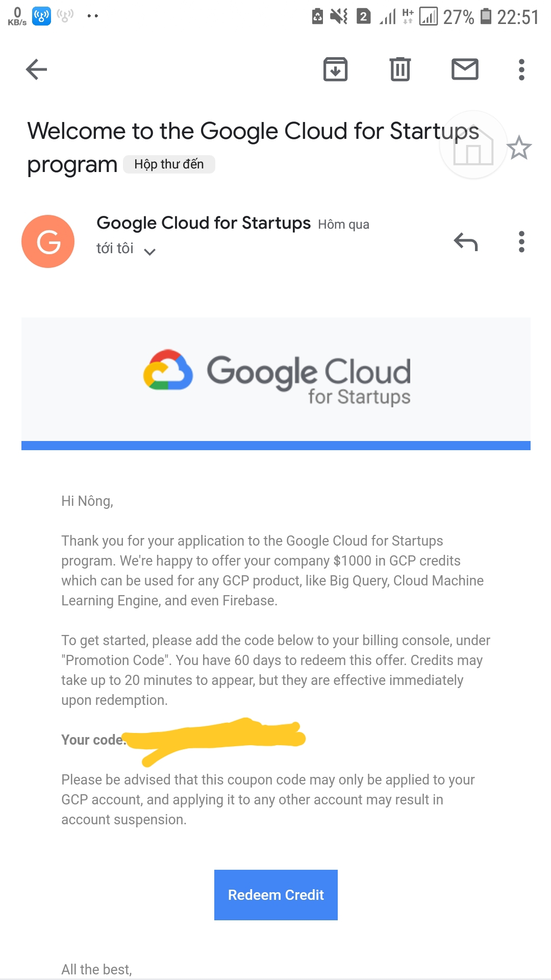Tap the battery percentage in status bar
The image size is (551, 980).
click(458, 17)
